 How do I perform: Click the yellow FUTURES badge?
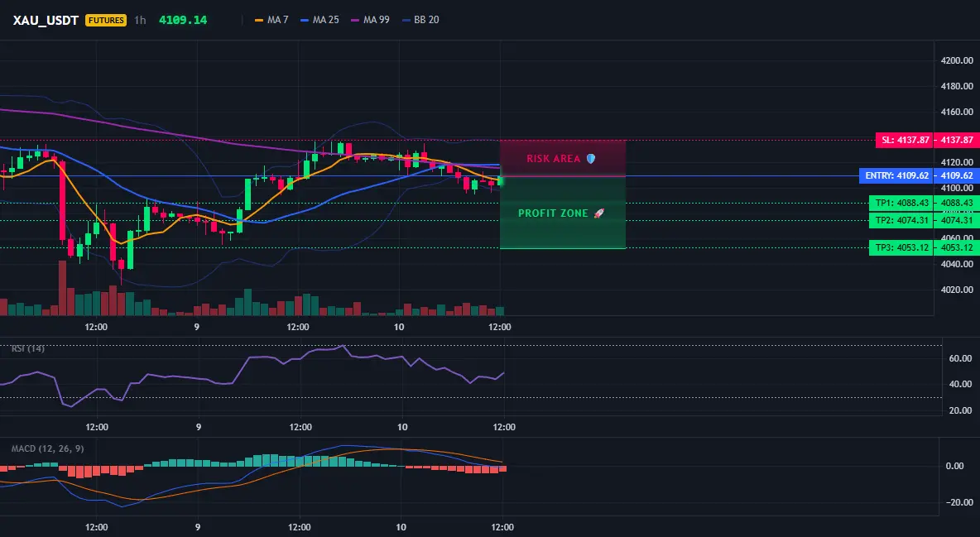click(x=106, y=20)
